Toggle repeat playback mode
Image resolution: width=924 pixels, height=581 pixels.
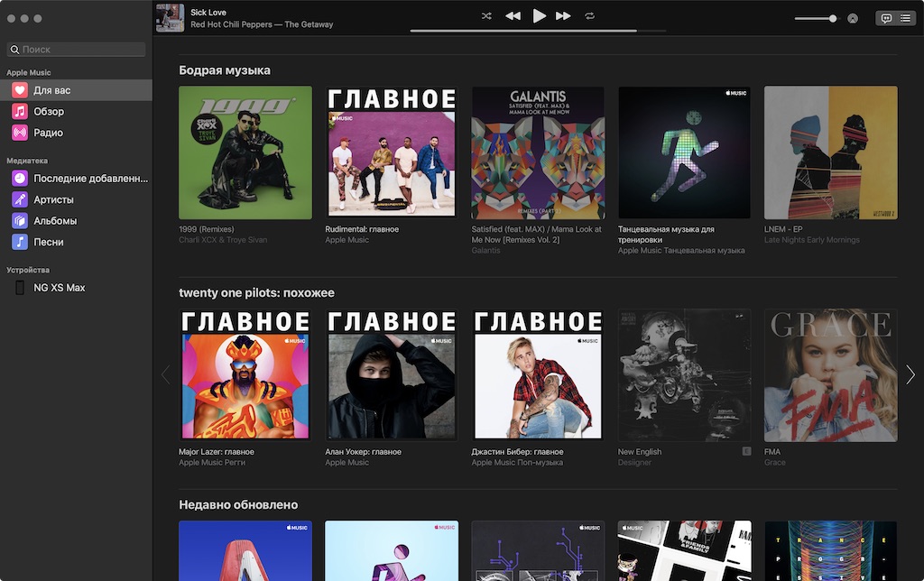pos(590,16)
